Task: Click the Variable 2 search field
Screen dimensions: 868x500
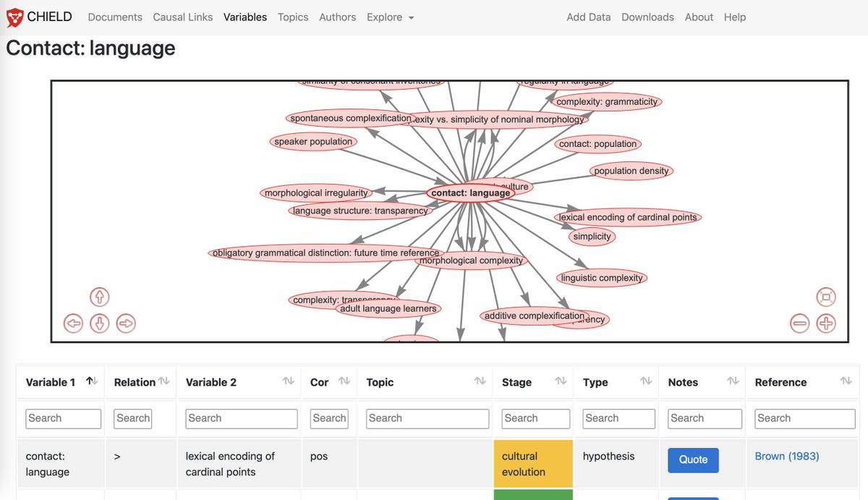Action: click(x=241, y=418)
